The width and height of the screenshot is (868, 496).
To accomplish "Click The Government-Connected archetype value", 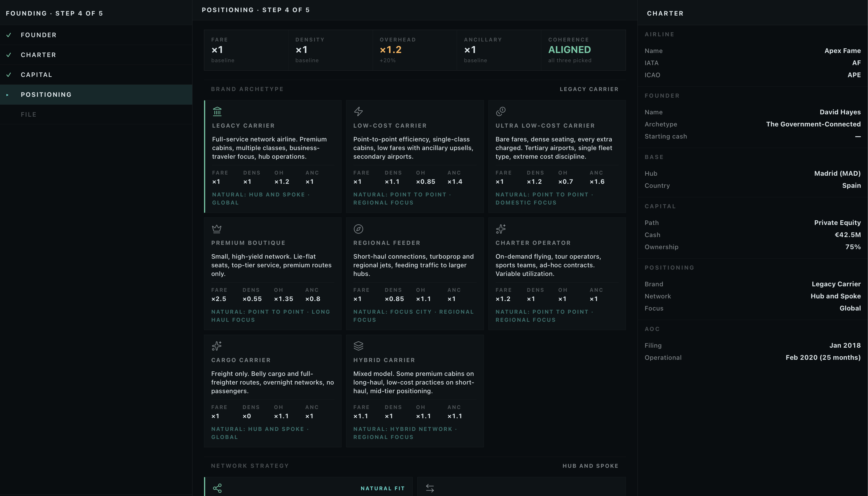I will (814, 124).
